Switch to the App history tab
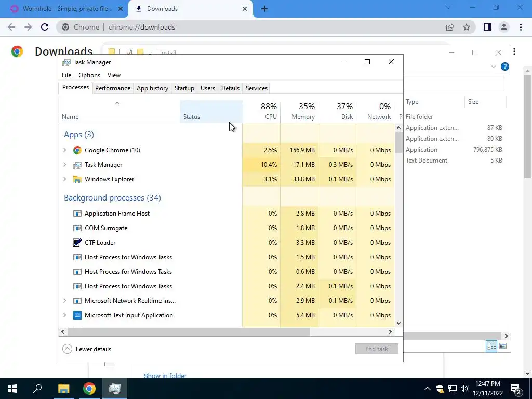 152,88
